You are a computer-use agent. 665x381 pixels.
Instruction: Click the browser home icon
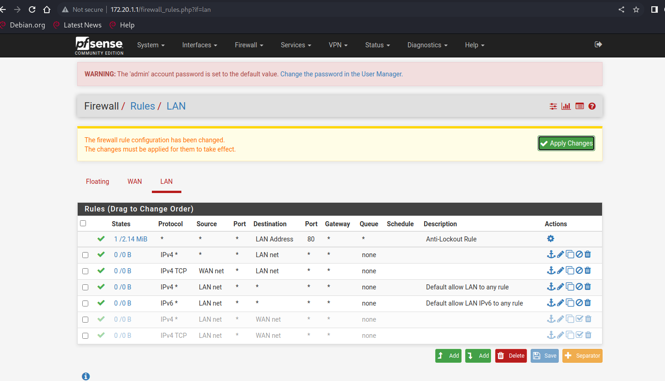(47, 9)
